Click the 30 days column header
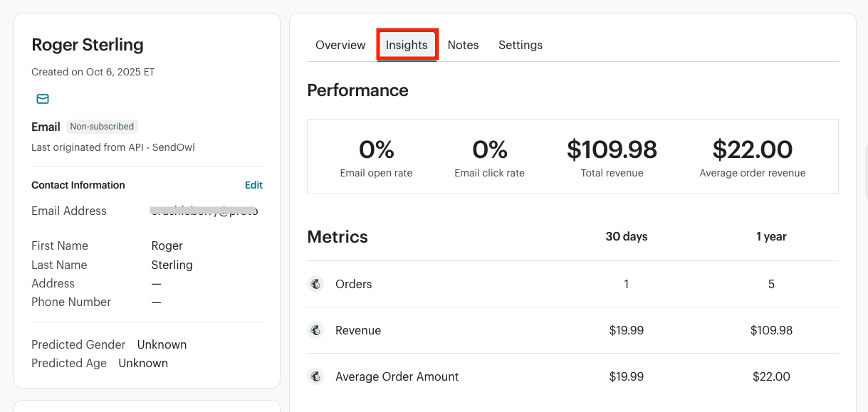868x412 pixels. click(x=627, y=237)
